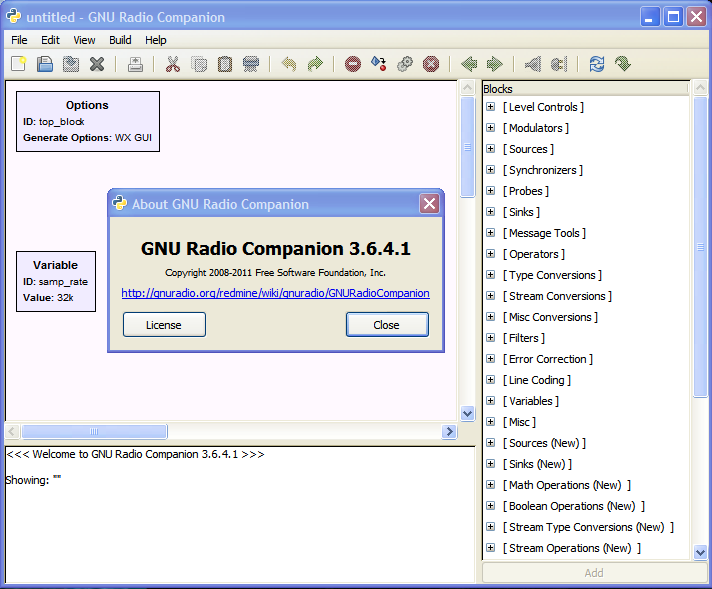Click the green right arrow rotate icon

[494, 64]
